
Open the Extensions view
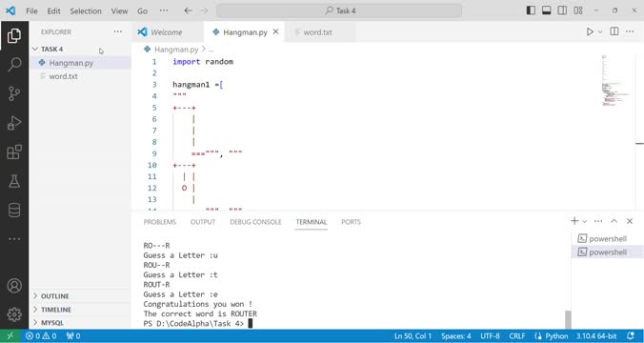pos(14,152)
